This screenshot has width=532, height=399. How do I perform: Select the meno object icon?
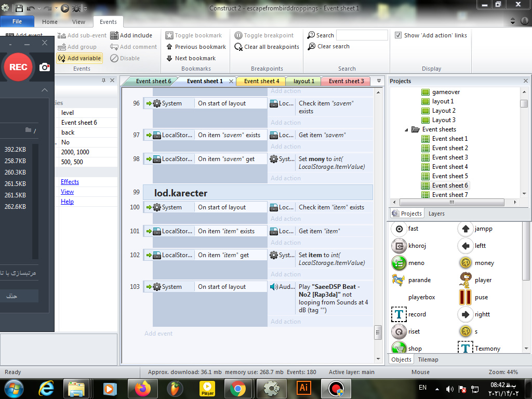click(x=399, y=263)
